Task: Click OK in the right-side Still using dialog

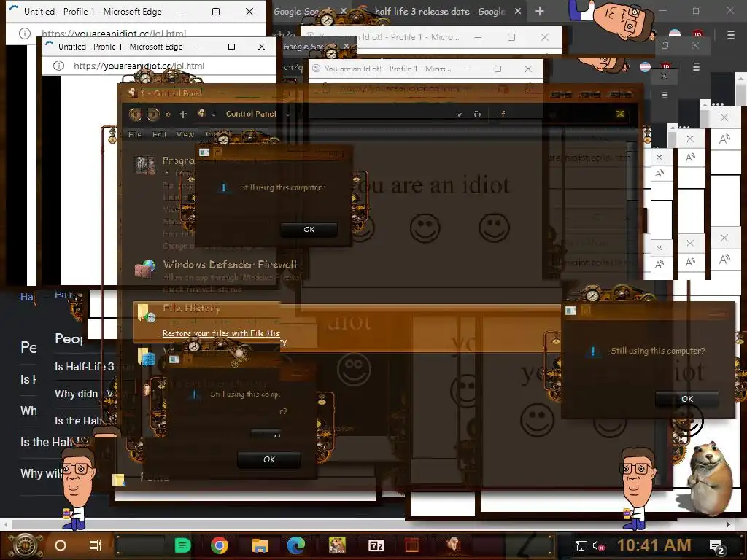Action: (687, 399)
